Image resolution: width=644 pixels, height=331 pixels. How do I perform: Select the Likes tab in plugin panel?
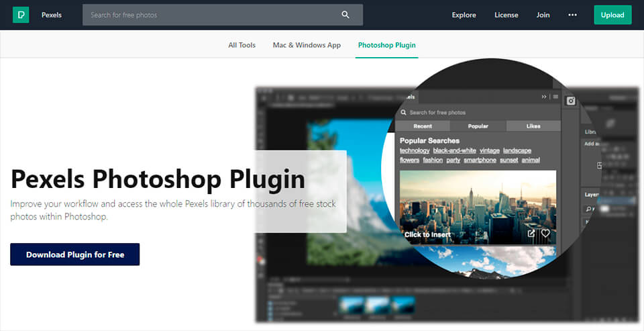click(533, 126)
